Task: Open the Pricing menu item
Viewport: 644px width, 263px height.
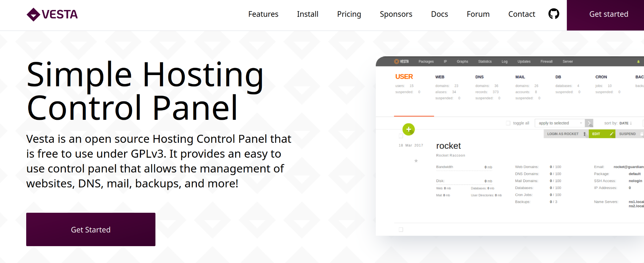Action: 349,14
